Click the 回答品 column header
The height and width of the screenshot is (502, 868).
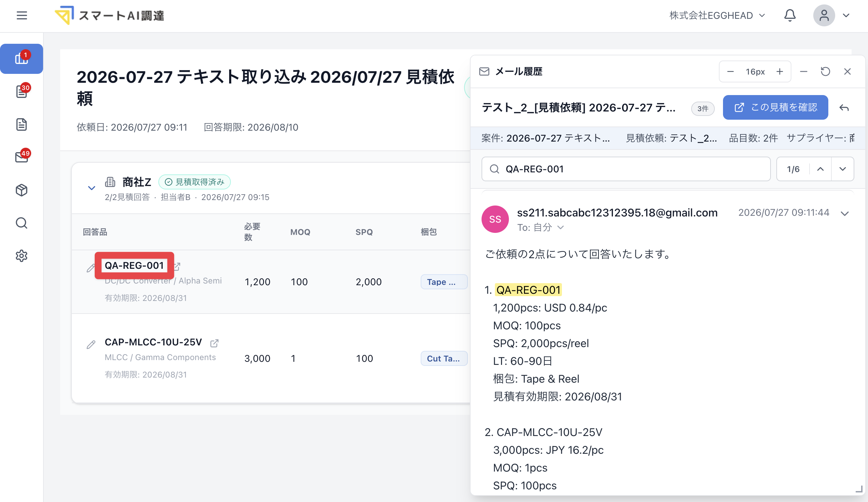[95, 232]
